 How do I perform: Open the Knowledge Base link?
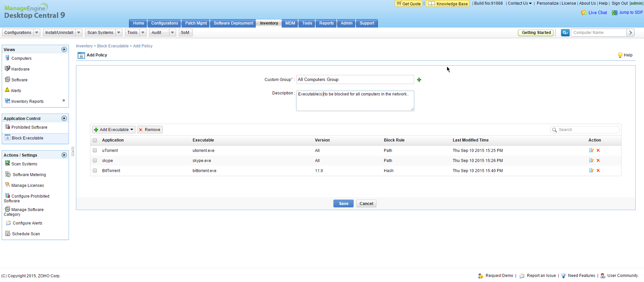[x=448, y=4]
